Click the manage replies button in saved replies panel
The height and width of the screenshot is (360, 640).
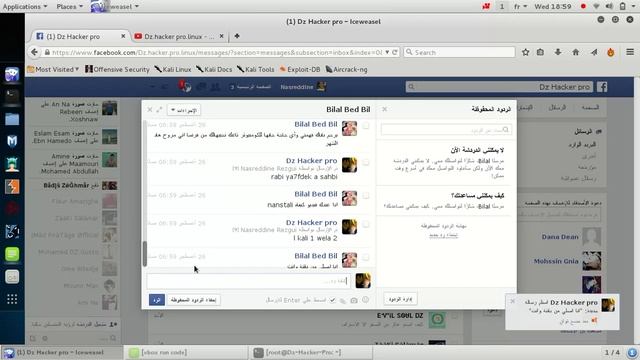click(400, 299)
